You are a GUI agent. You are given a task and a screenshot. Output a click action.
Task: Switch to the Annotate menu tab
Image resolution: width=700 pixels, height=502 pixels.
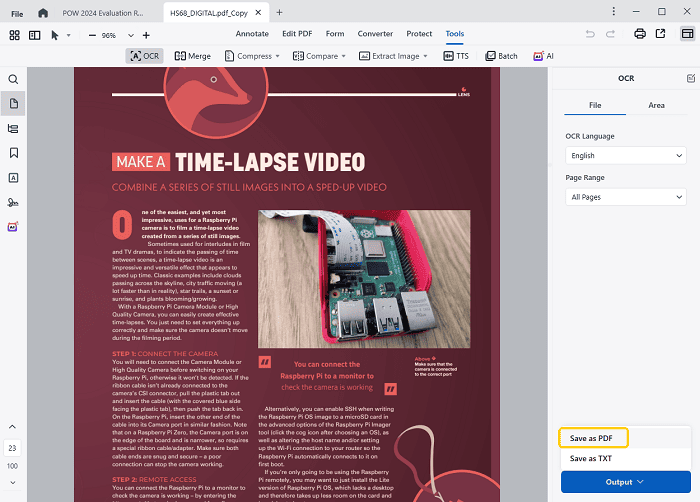pos(251,34)
